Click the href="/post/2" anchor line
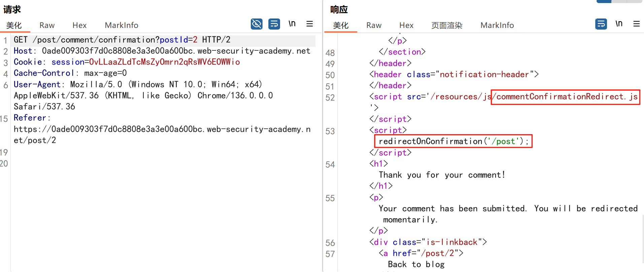 pos(421,253)
